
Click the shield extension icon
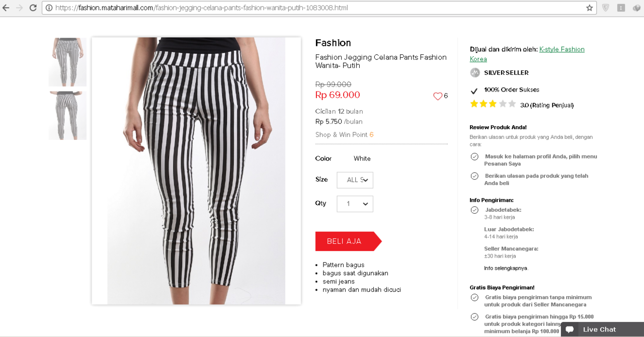[x=606, y=8]
